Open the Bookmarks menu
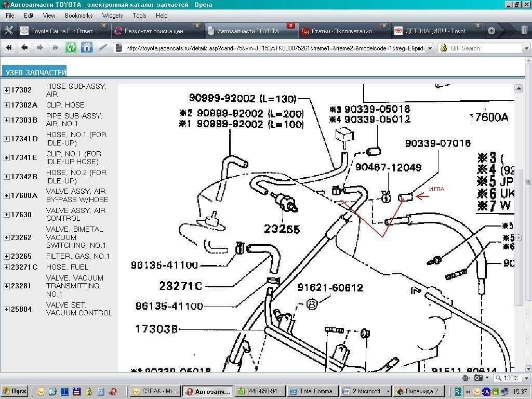Screen dimensions: 532x399 click(x=78, y=16)
